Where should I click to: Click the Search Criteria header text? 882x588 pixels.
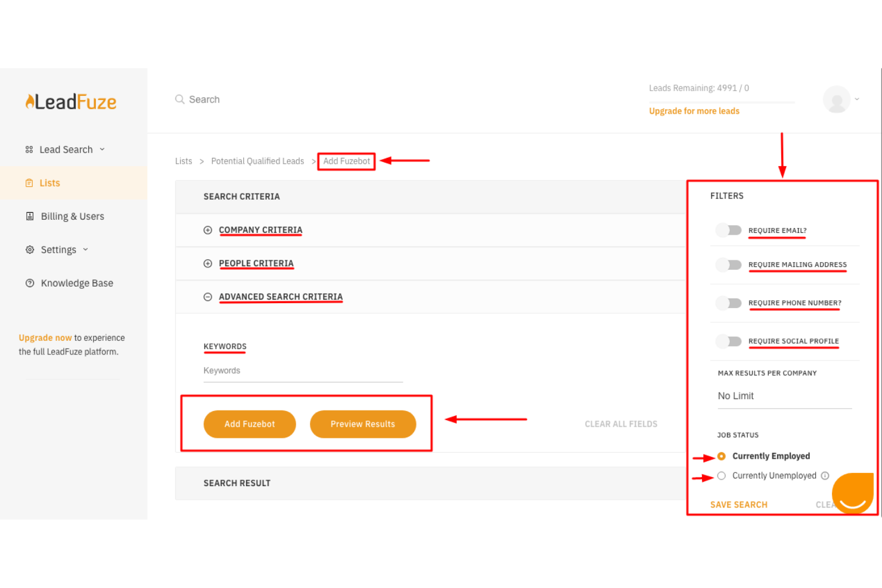point(241,197)
